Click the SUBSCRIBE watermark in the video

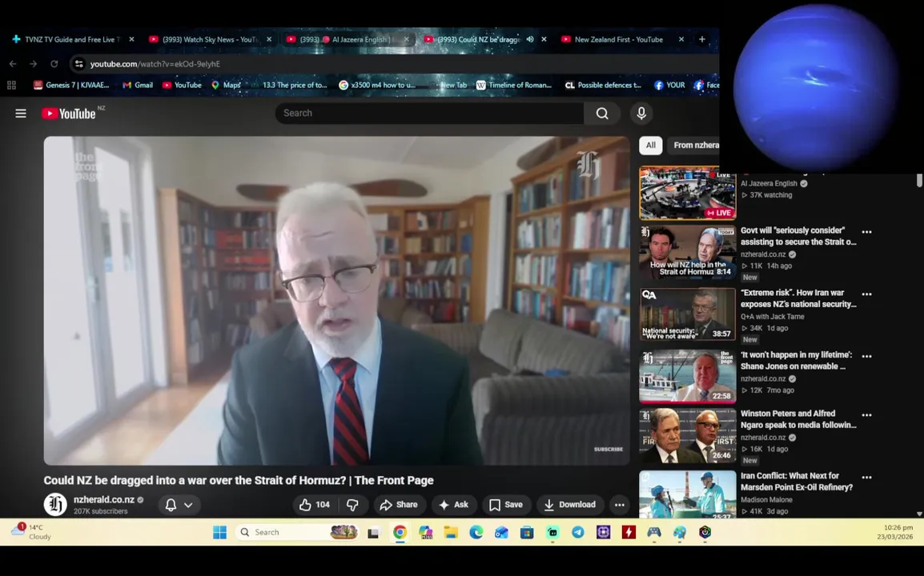pos(609,450)
